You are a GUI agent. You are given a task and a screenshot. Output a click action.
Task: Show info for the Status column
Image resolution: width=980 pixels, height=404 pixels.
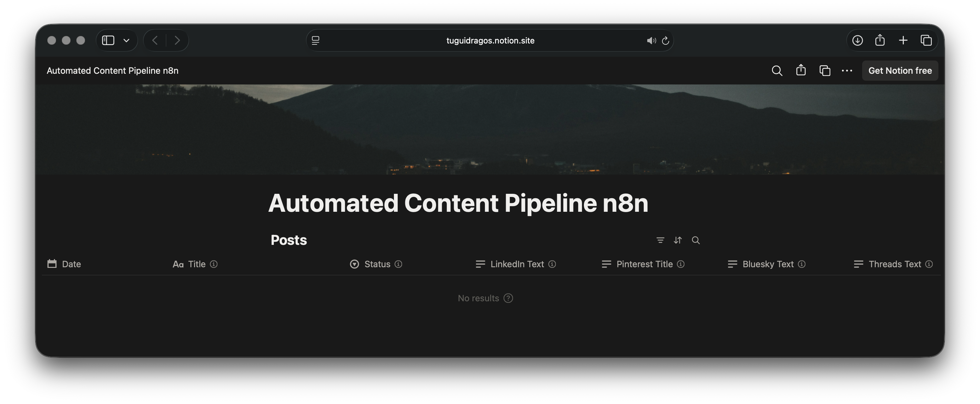[398, 264]
